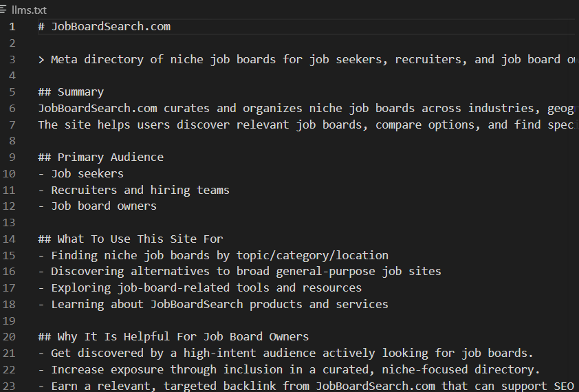The height and width of the screenshot is (392, 579).
Task: Click the '- Job seekers' list item
Action: tap(81, 173)
